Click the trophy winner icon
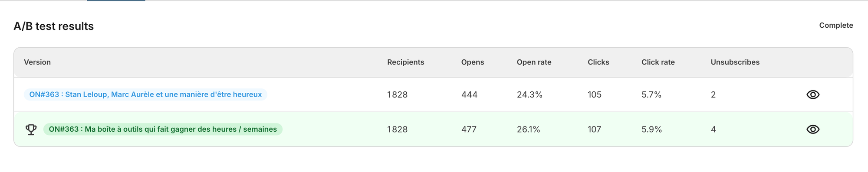 tap(31, 130)
